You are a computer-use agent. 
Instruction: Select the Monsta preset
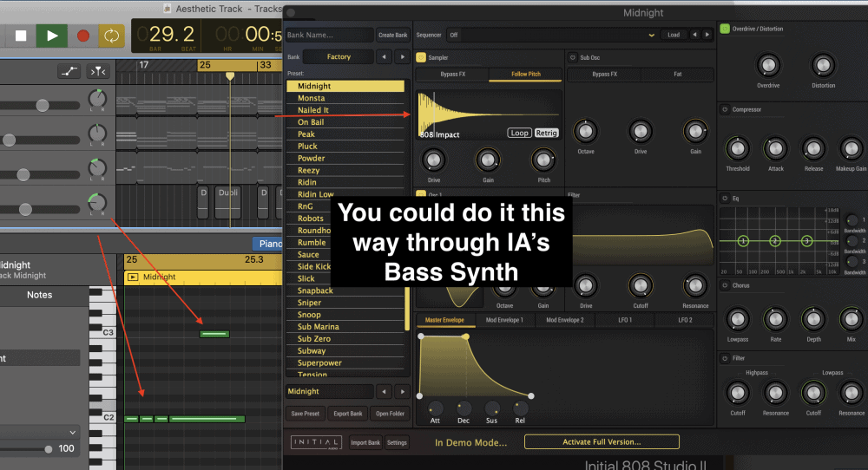345,98
